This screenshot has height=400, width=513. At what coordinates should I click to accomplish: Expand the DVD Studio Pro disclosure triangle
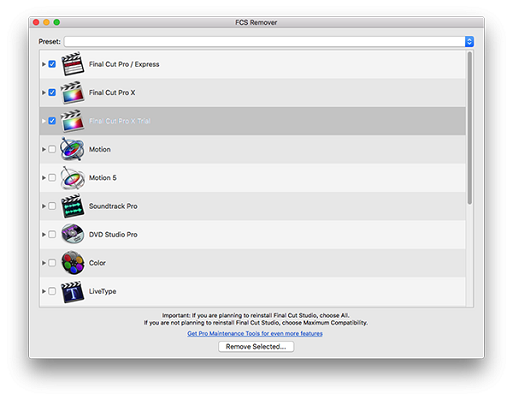(44, 234)
